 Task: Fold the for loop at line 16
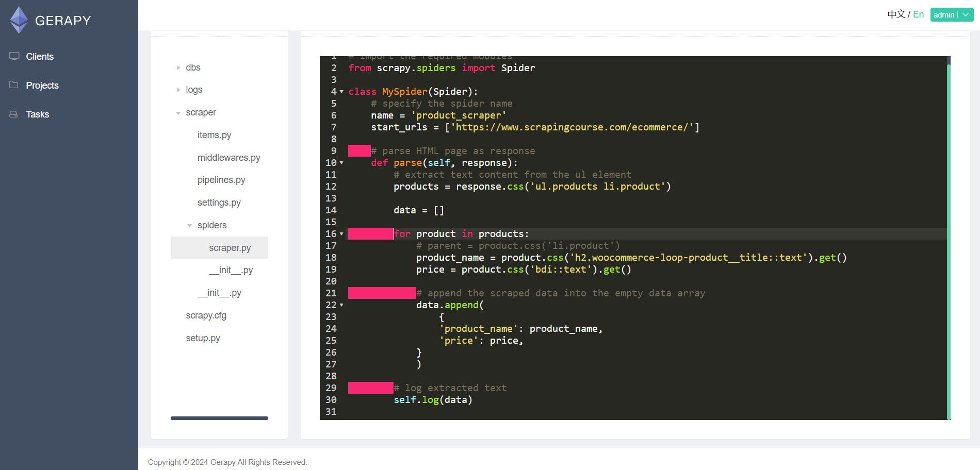341,234
